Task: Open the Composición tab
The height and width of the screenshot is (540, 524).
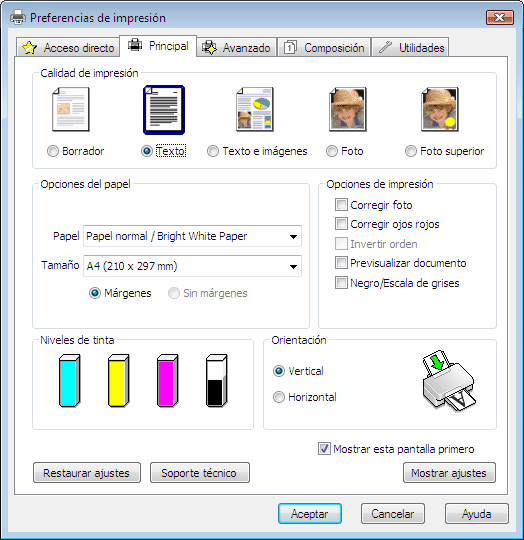Action: (324, 48)
